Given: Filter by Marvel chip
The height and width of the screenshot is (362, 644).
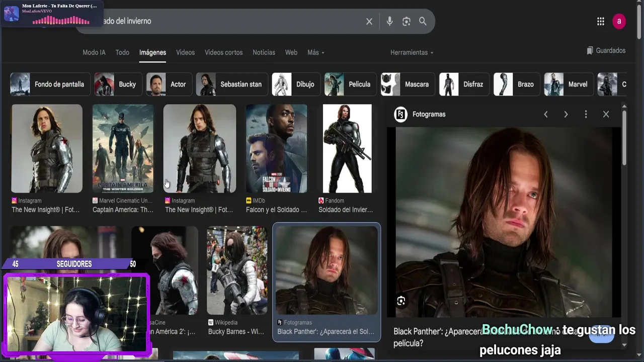Looking at the screenshot, I should 569,84.
